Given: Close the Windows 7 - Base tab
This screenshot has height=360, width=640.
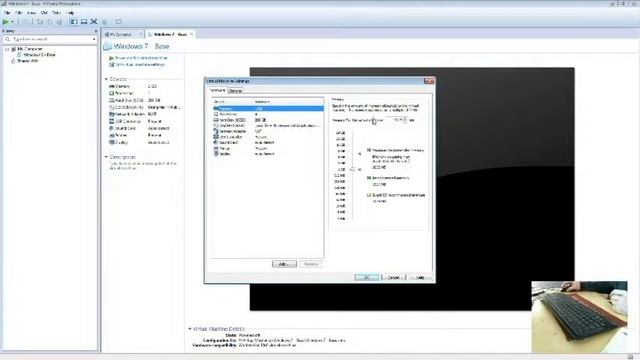Looking at the screenshot, I should (x=191, y=34).
